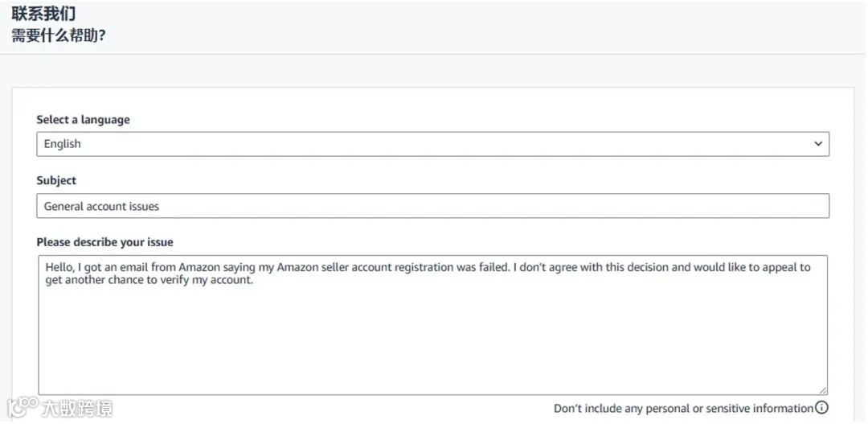This screenshot has width=868, height=424.
Task: Grab the resize handle of the description text area
Action: pos(823,390)
